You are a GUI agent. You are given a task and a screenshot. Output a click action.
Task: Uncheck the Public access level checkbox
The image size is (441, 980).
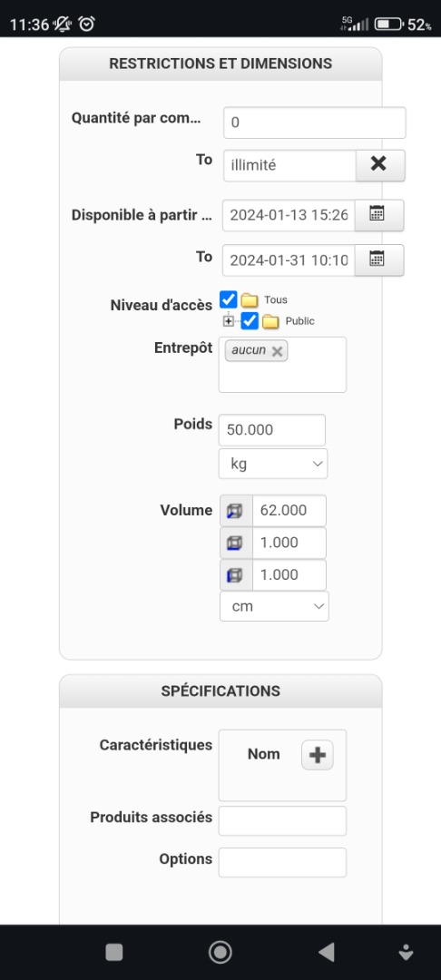250,321
